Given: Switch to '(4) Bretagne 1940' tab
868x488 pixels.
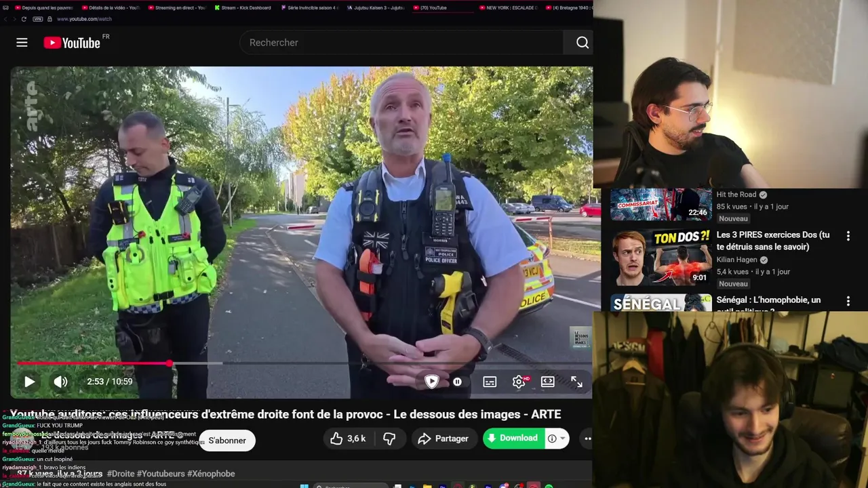Looking at the screenshot, I should point(568,7).
